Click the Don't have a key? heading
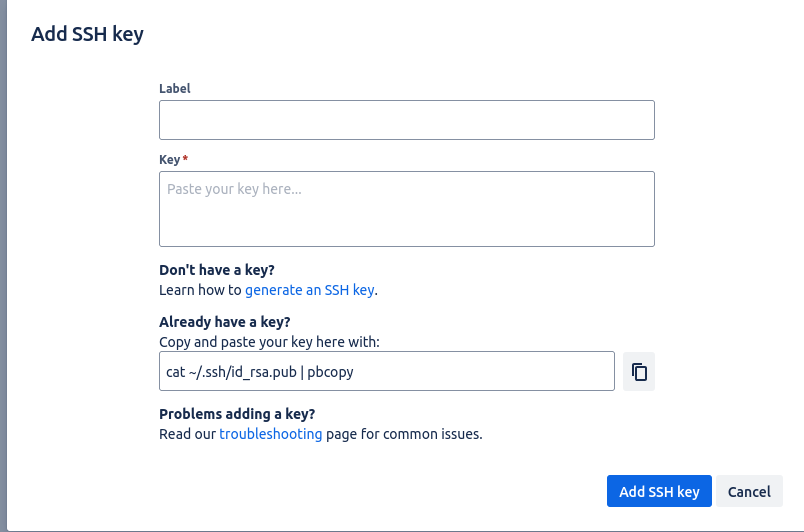This screenshot has width=804, height=532. (216, 270)
